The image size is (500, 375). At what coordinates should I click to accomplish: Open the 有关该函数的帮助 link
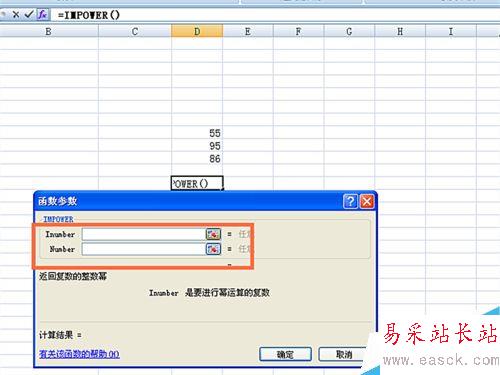click(x=79, y=354)
